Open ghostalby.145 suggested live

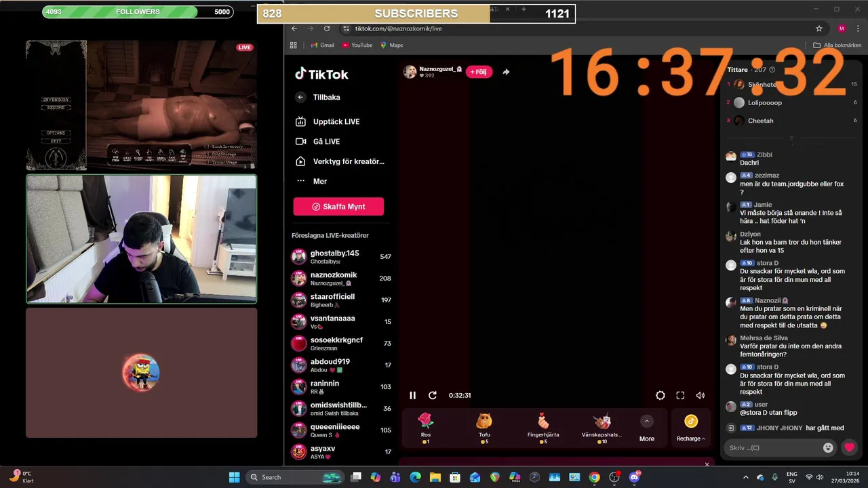pos(341,257)
